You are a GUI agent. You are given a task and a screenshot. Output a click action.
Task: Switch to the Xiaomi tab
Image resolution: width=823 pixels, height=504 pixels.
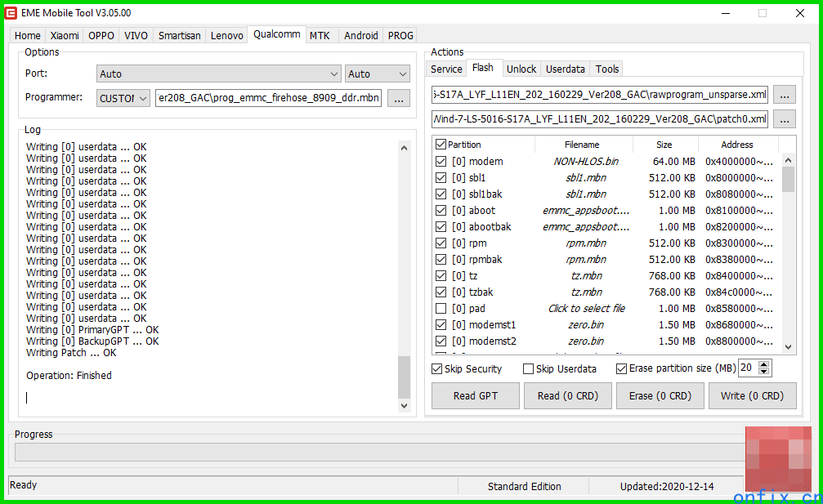point(65,36)
